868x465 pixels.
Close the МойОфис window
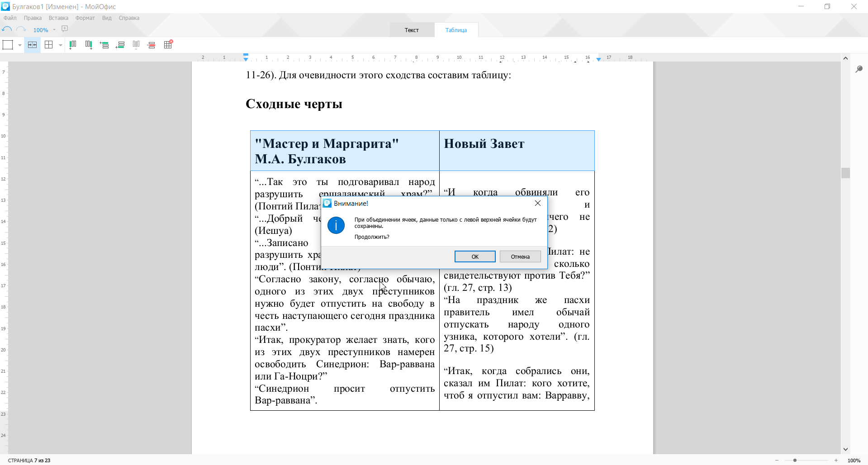coord(854,6)
